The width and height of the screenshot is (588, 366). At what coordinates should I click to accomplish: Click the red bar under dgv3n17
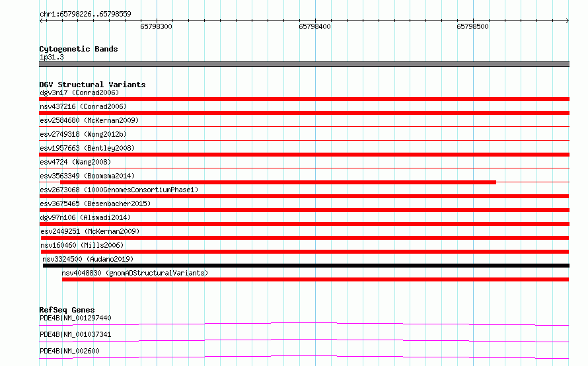pos(304,99)
